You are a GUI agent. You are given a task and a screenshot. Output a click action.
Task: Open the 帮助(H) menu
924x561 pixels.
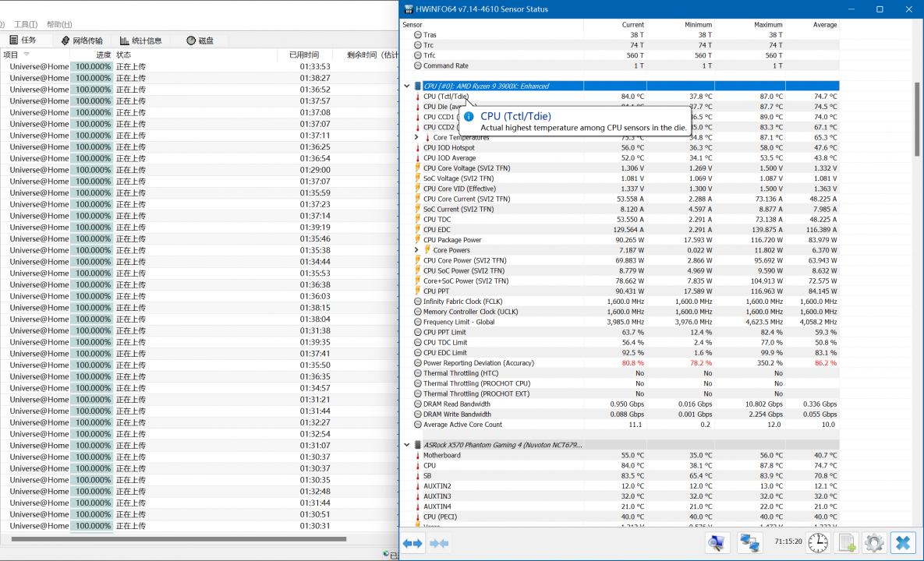coord(59,24)
